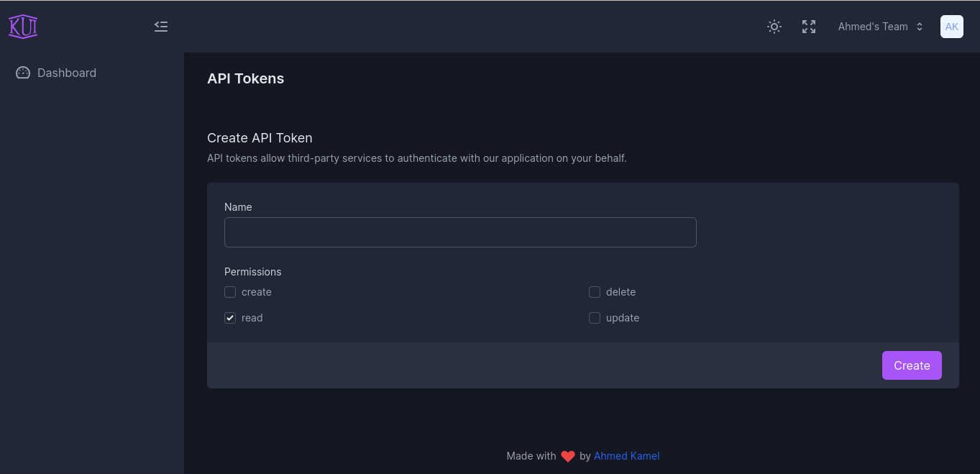Enter fullscreen using the expand arrows icon

[809, 27]
